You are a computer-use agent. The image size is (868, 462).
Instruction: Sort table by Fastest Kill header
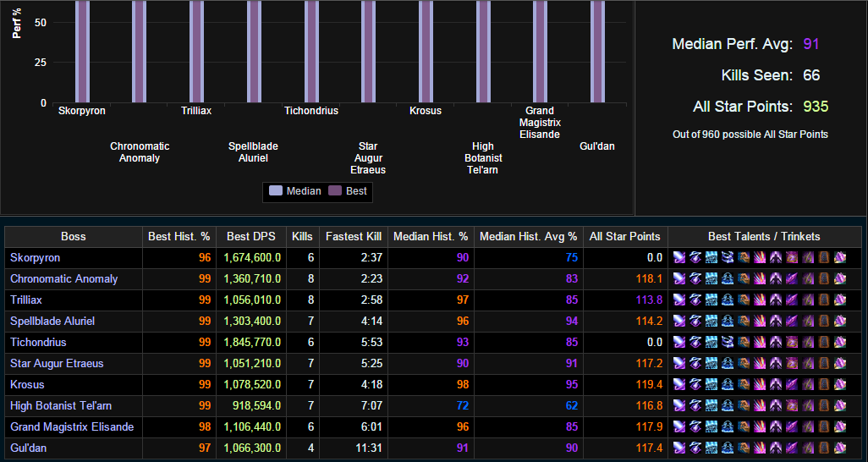coord(353,237)
